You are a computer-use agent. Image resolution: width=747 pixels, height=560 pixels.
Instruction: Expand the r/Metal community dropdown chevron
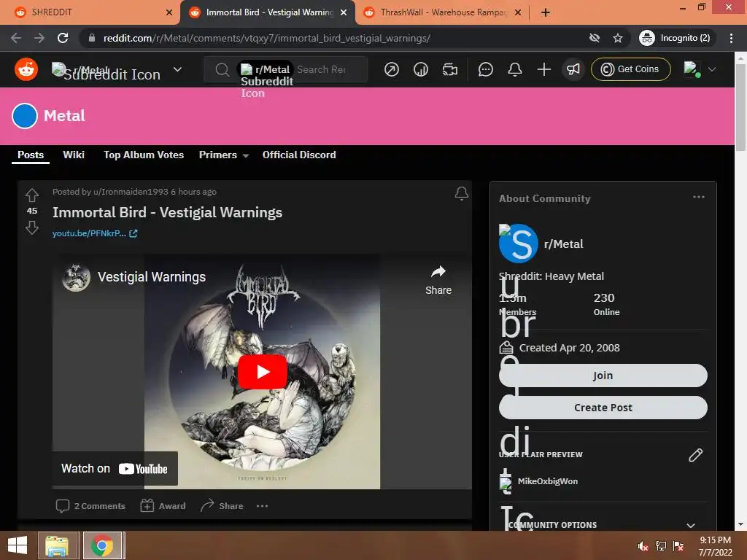tap(177, 69)
